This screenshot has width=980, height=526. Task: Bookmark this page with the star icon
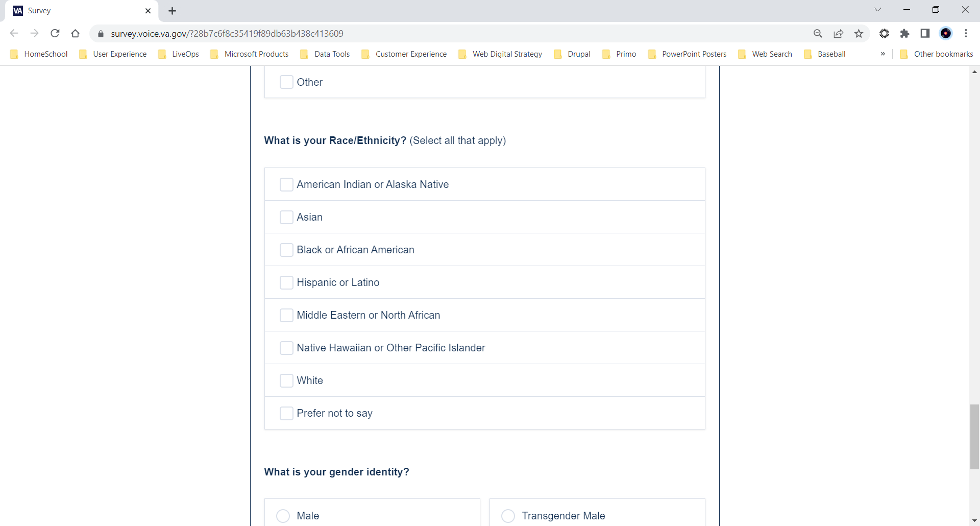click(x=859, y=34)
